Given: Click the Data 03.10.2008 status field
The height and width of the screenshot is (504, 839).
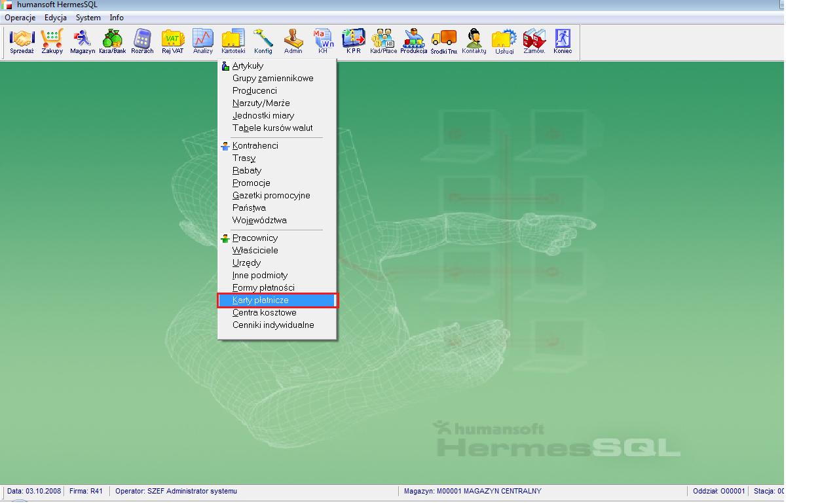Looking at the screenshot, I should pyautogui.click(x=34, y=491).
